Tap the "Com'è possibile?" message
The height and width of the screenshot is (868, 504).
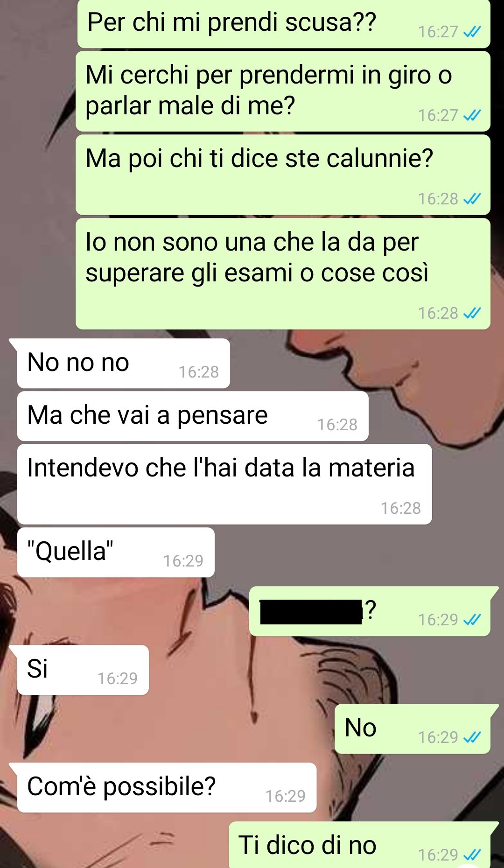click(x=167, y=787)
